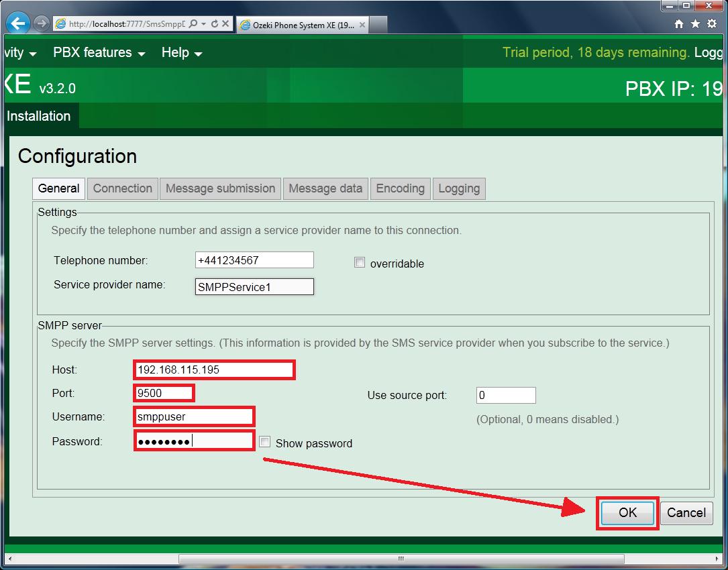Click the Stop loading X in address bar

click(x=225, y=24)
